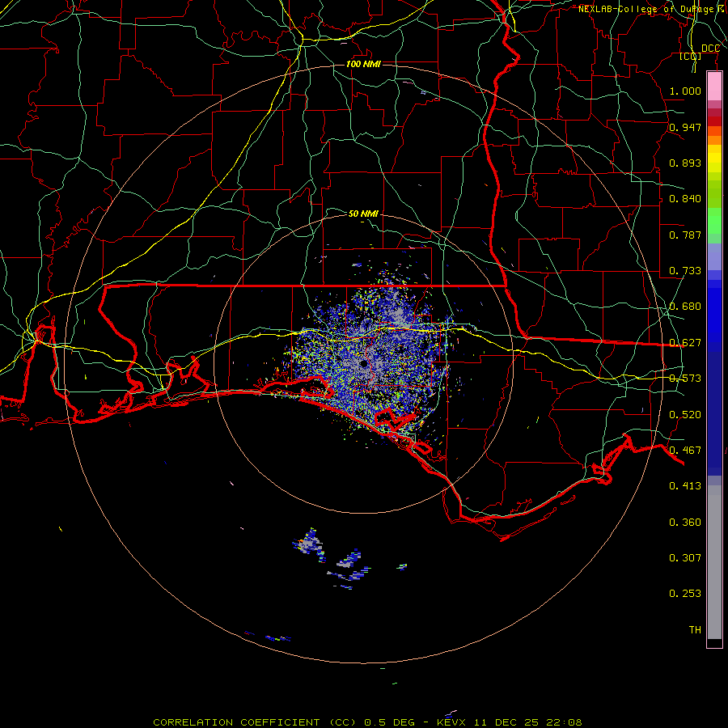The height and width of the screenshot is (728, 728).
Task: Click the 50 NMI range ring label
Action: click(x=363, y=214)
